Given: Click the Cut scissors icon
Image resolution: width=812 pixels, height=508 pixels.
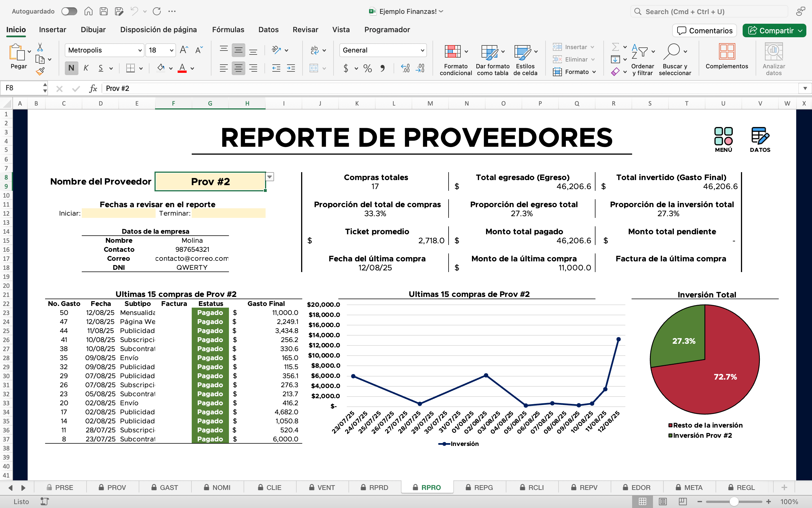Looking at the screenshot, I should (x=40, y=47).
